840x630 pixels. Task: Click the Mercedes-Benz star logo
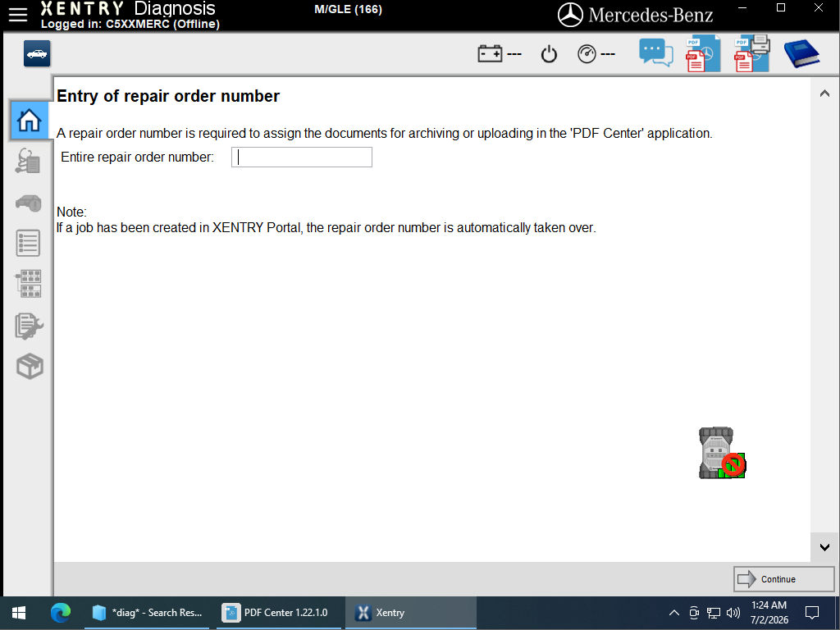tap(570, 15)
